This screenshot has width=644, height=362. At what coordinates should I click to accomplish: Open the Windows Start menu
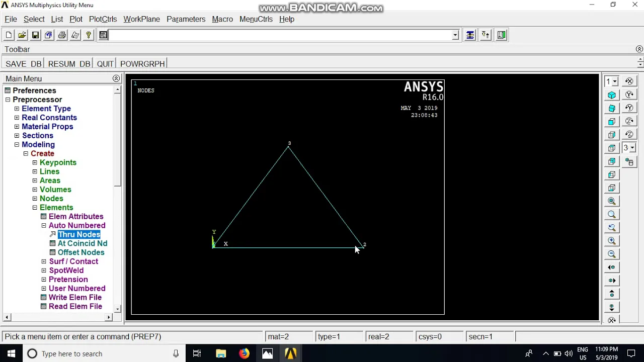point(11,353)
